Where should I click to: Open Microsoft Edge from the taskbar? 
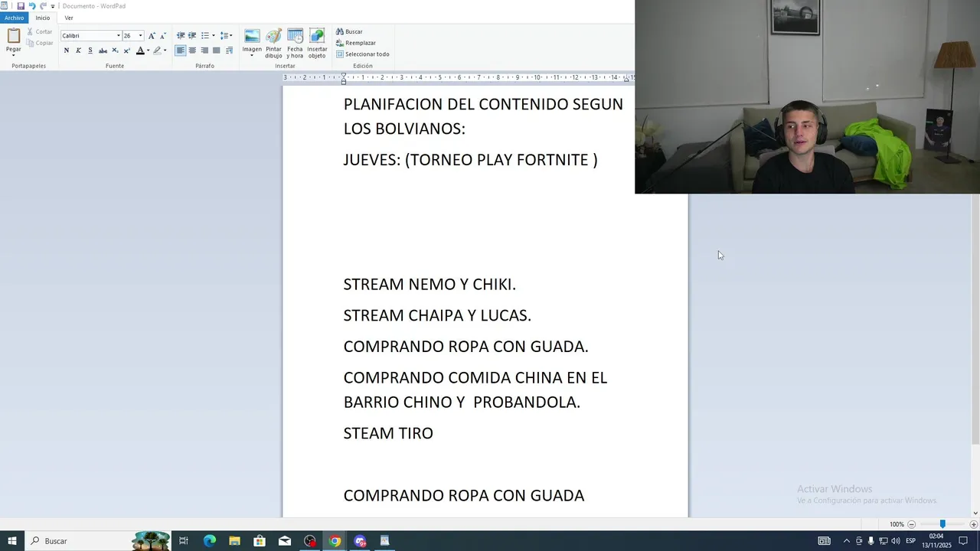209,541
